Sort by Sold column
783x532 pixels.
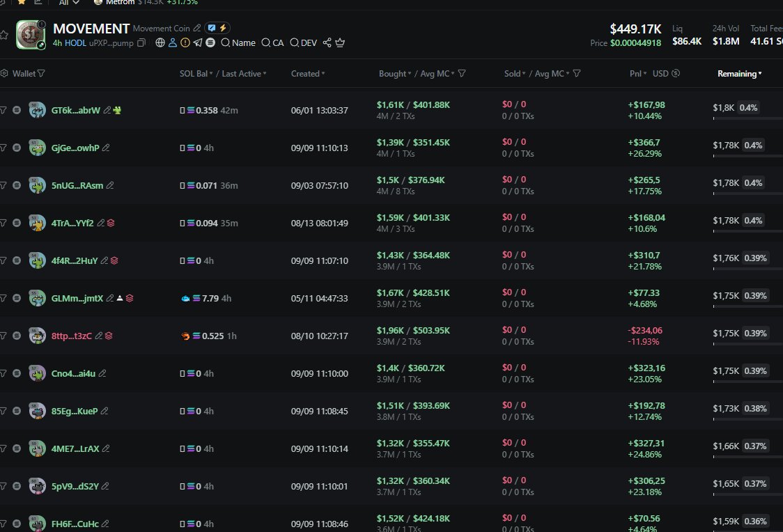click(514, 73)
